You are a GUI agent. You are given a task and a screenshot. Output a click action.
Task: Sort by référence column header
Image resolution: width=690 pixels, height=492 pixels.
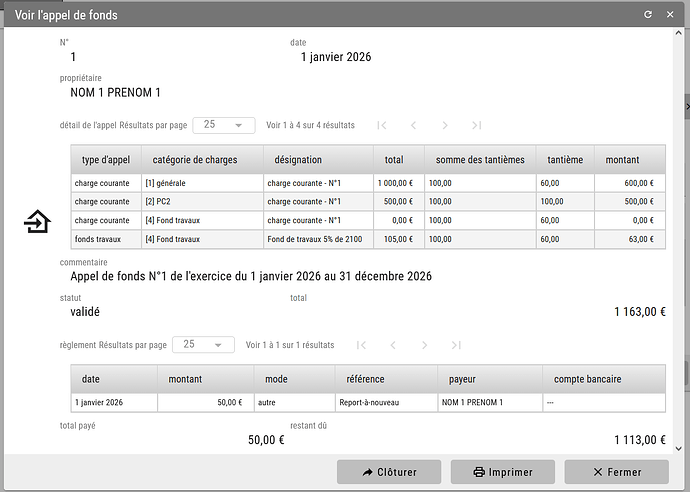click(x=386, y=379)
